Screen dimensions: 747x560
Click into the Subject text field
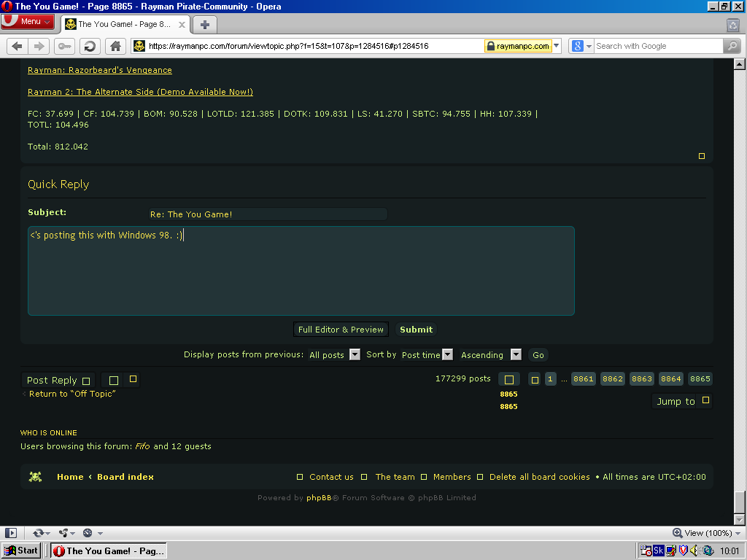[268, 214]
